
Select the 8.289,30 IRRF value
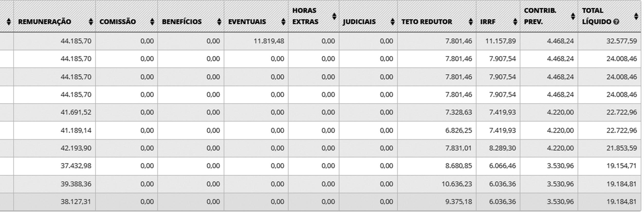click(x=502, y=148)
